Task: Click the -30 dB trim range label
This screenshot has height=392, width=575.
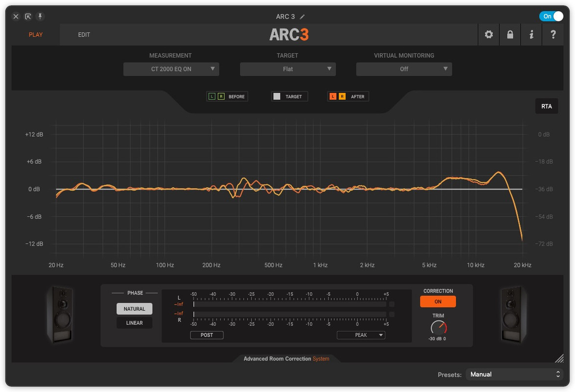Action: click(434, 339)
